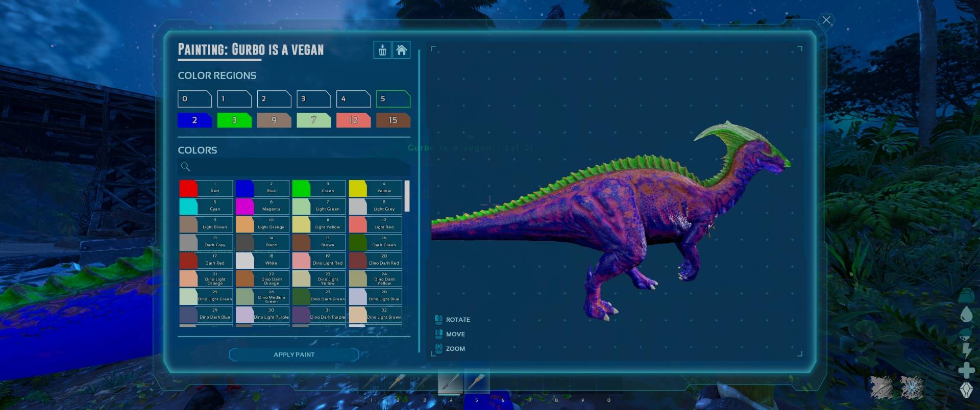The image size is (980, 410).
Task: Click the Colors search field
Action: 296,167
